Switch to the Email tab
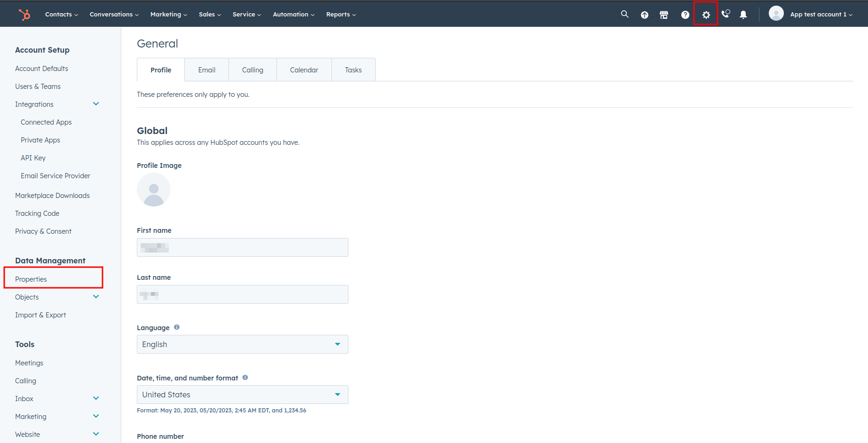This screenshot has width=868, height=443. [206, 70]
